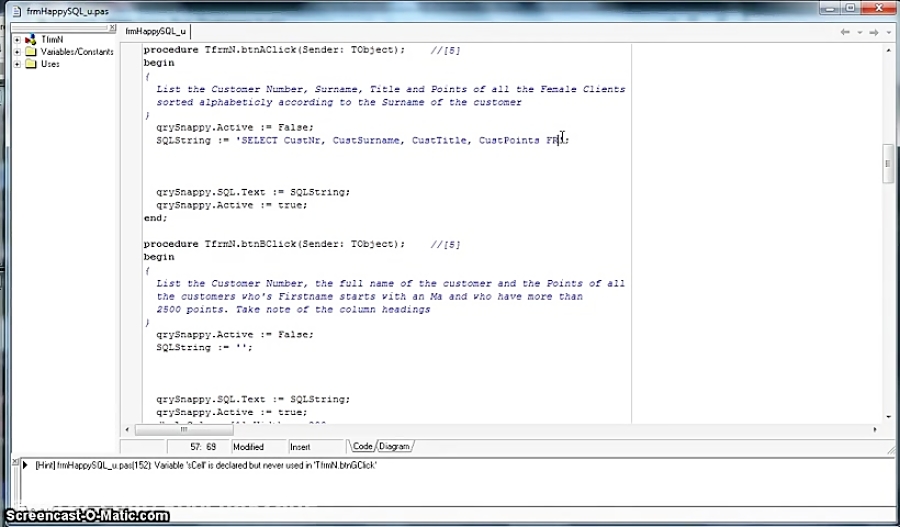This screenshot has width=900, height=527.
Task: Open the forward navigation history dropdown
Action: click(888, 33)
